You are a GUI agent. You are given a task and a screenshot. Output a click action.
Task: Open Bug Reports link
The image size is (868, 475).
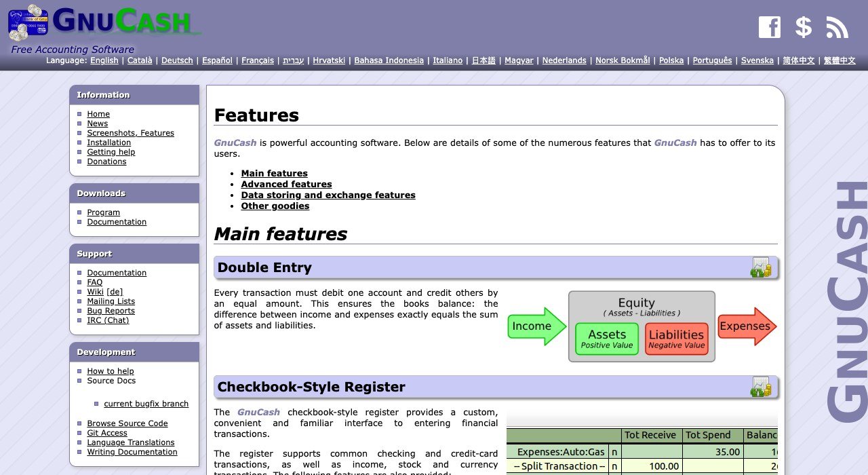point(111,311)
